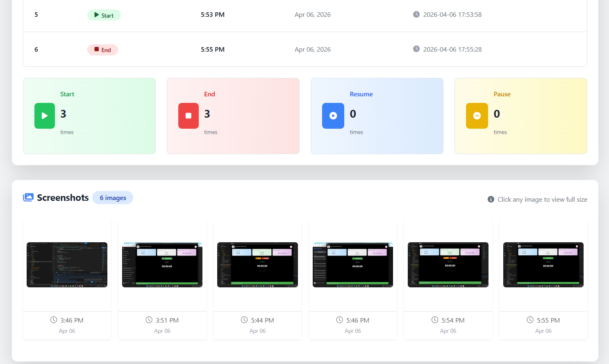The image size is (609, 364).
Task: Click the info icon beside view hint
Action: point(491,199)
